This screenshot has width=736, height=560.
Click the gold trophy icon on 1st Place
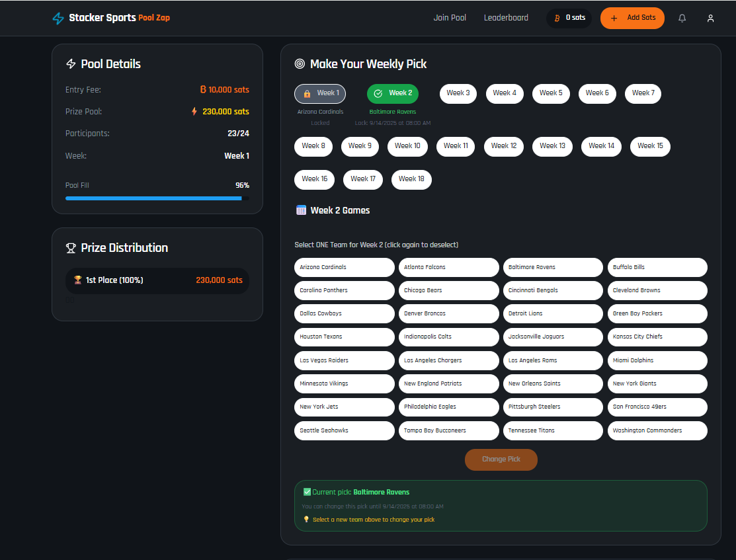[x=78, y=280]
